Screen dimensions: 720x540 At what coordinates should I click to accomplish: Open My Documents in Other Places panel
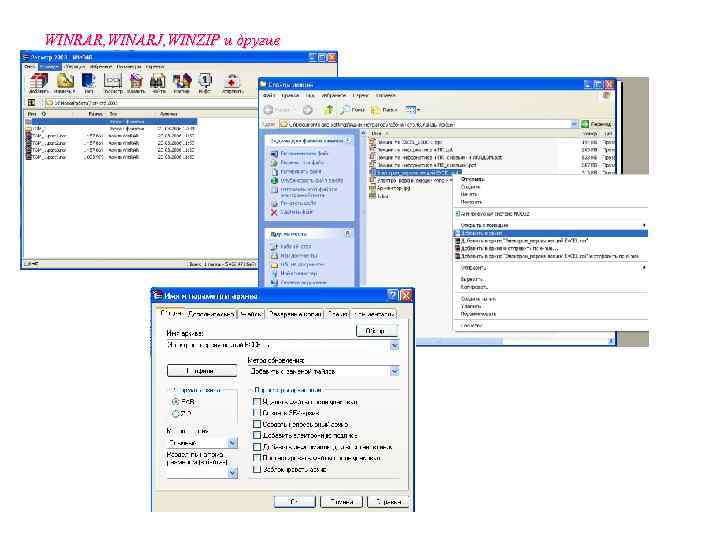(x=275, y=256)
